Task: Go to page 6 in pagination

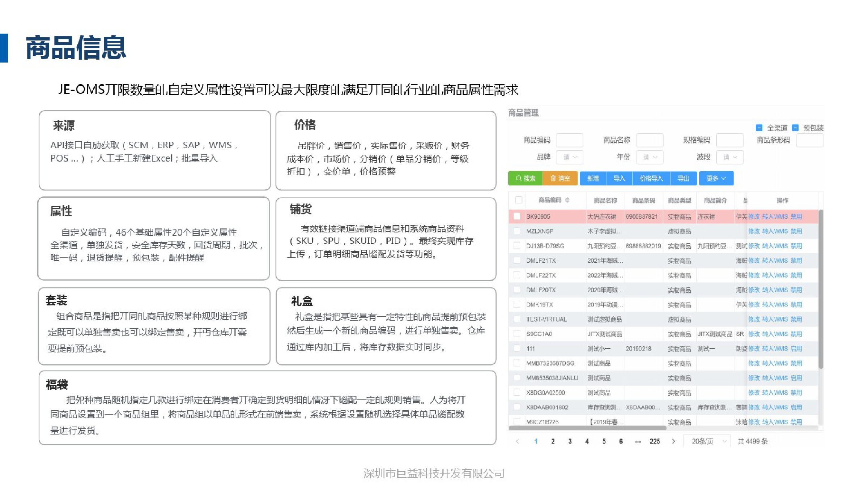Action: [621, 441]
